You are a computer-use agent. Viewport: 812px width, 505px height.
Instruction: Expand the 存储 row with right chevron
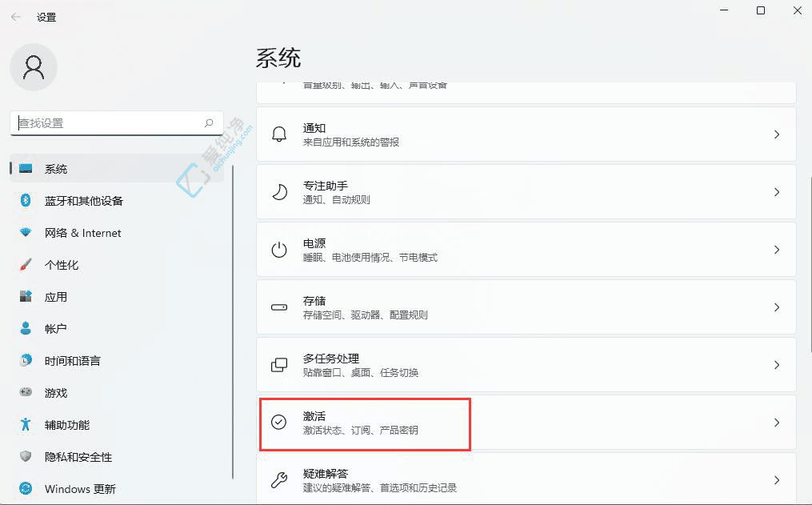(x=775, y=307)
